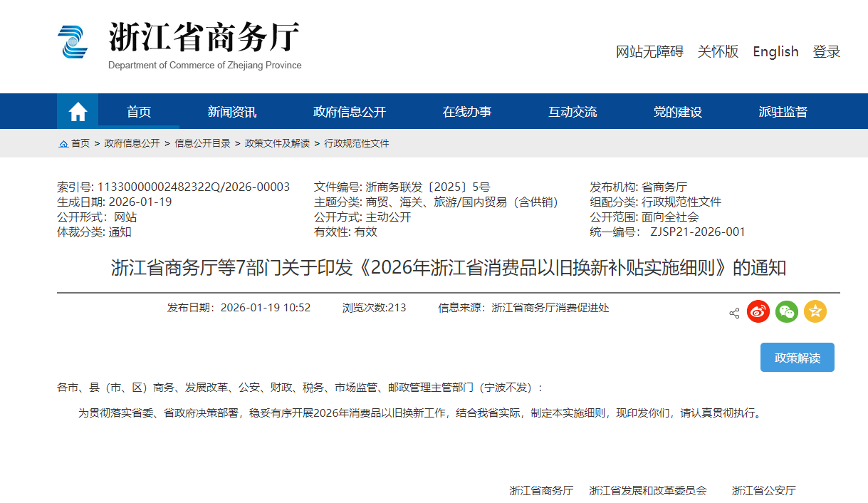Enable 关怀版 mode
The width and height of the screenshot is (868, 503).
[718, 52]
